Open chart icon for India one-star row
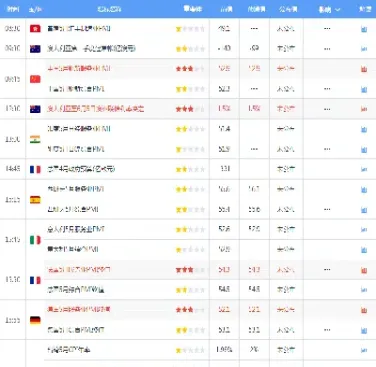The image size is (376, 367). coord(364,150)
